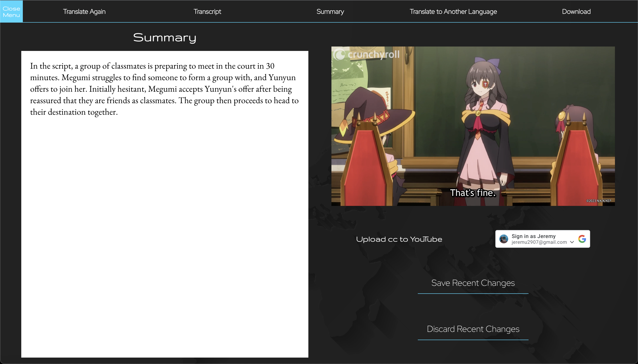Click Upload cc to YouTube label
This screenshot has width=638, height=364.
399,239
